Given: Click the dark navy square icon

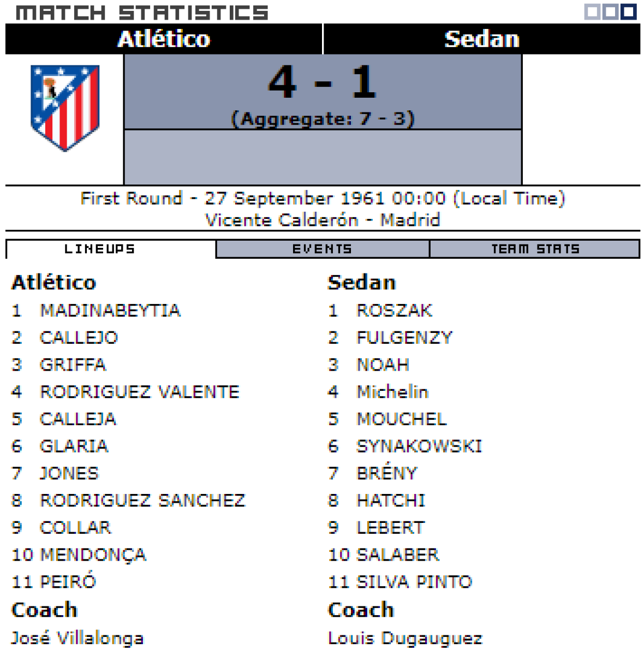Looking at the screenshot, I should [629, 12].
